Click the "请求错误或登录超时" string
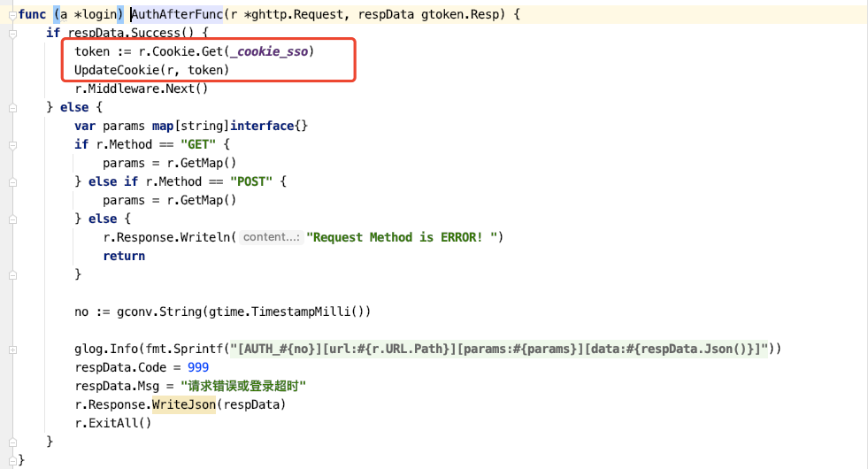The image size is (868, 469). (243, 386)
